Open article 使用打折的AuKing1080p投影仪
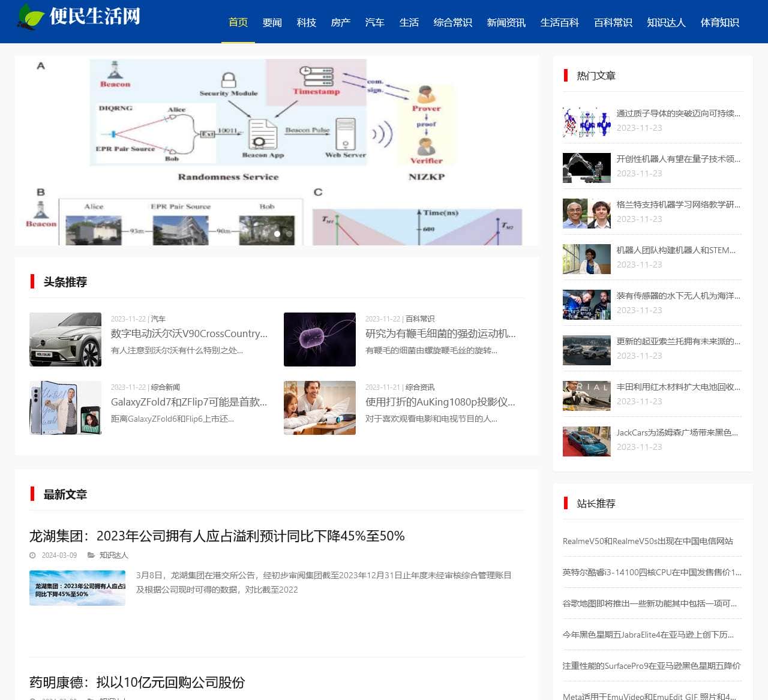768x700 pixels. [440, 402]
